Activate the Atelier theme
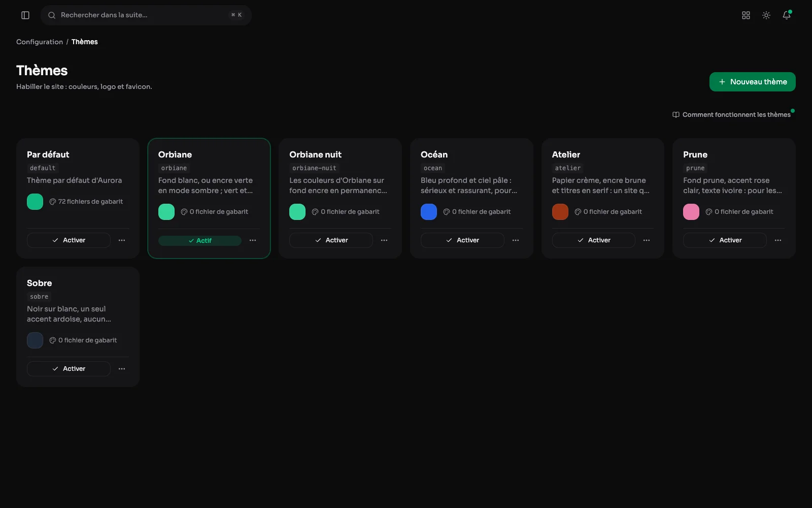 pyautogui.click(x=594, y=240)
